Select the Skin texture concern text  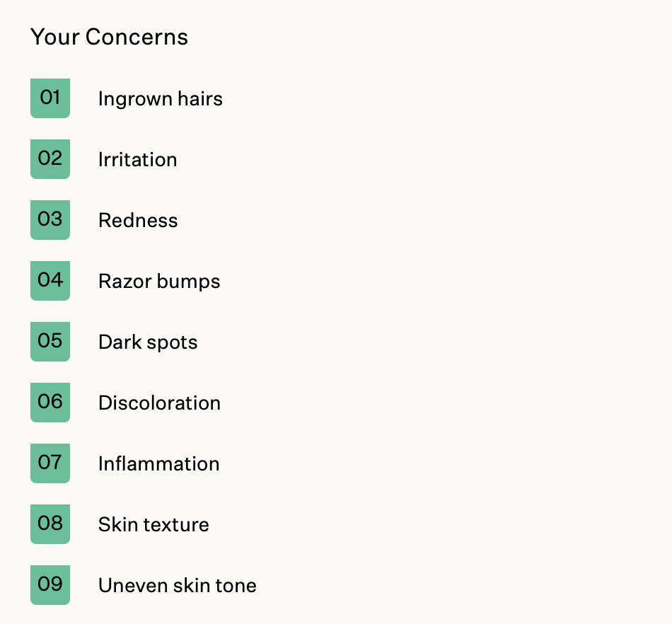click(153, 525)
